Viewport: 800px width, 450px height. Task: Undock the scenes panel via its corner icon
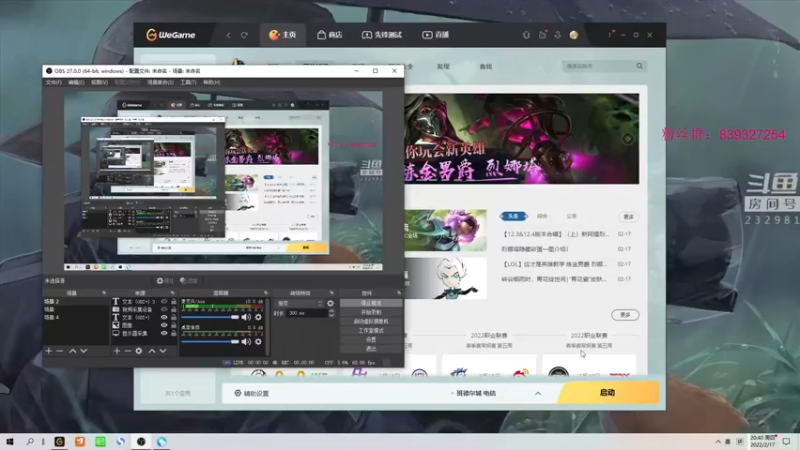(104, 293)
